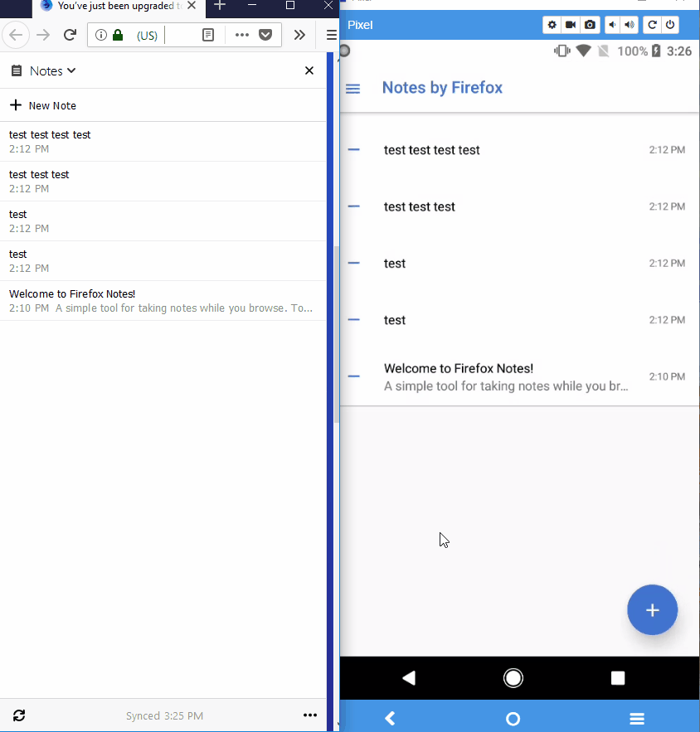Open Android app hamburger menu
The height and width of the screenshot is (732, 700).
click(x=353, y=88)
